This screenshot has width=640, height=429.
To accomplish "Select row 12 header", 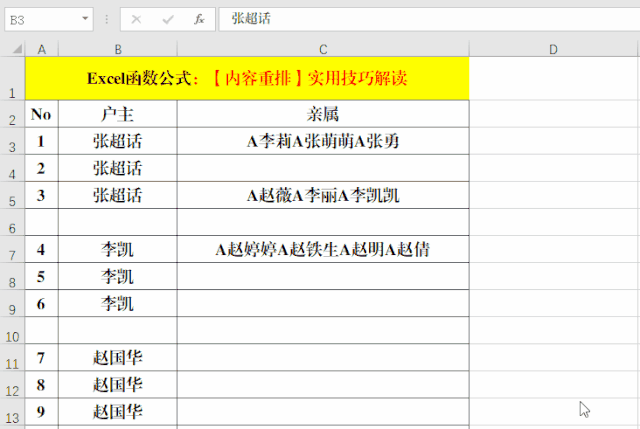I will click(x=12, y=385).
